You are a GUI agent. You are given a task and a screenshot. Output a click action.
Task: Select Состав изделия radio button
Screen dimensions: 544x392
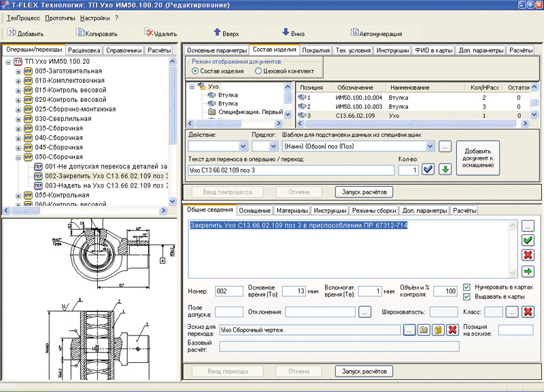195,71
